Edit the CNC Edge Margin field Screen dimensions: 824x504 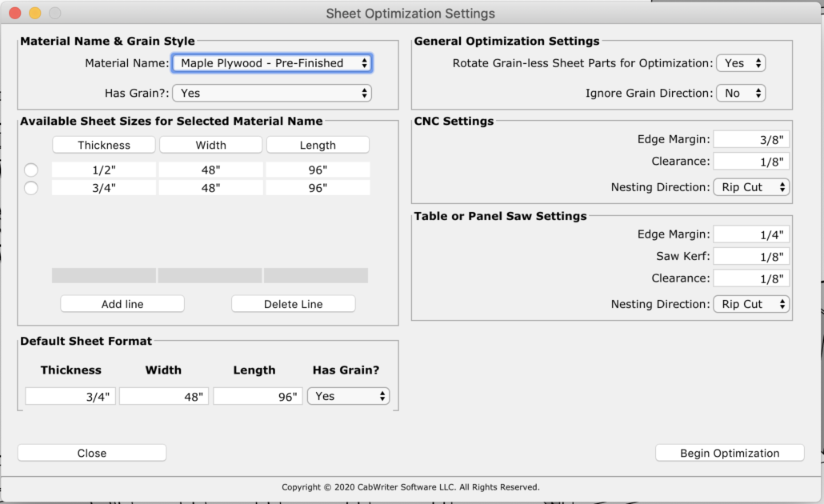tap(751, 139)
